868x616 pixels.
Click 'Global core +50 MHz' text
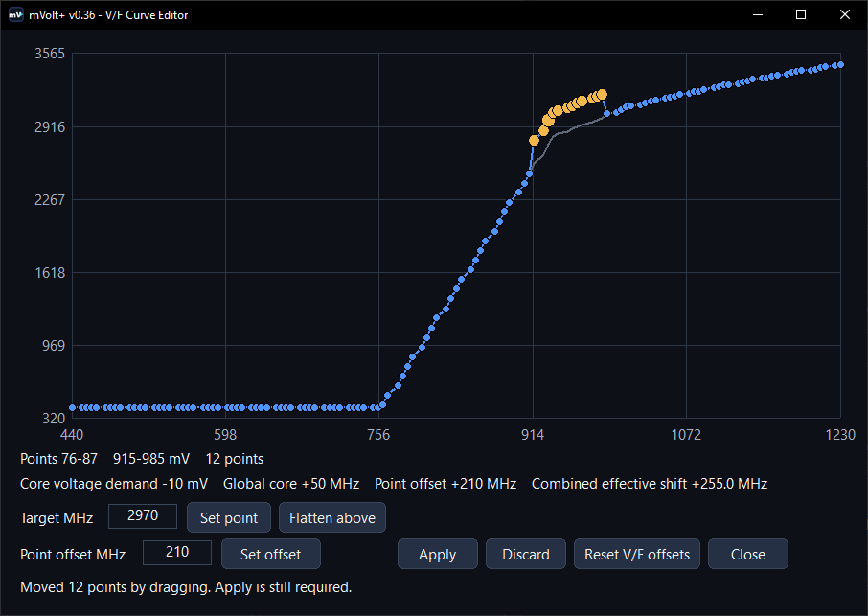coord(291,484)
